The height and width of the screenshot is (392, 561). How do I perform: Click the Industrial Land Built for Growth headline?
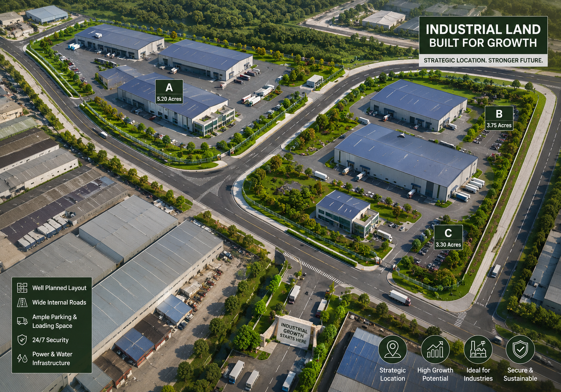[483, 36]
